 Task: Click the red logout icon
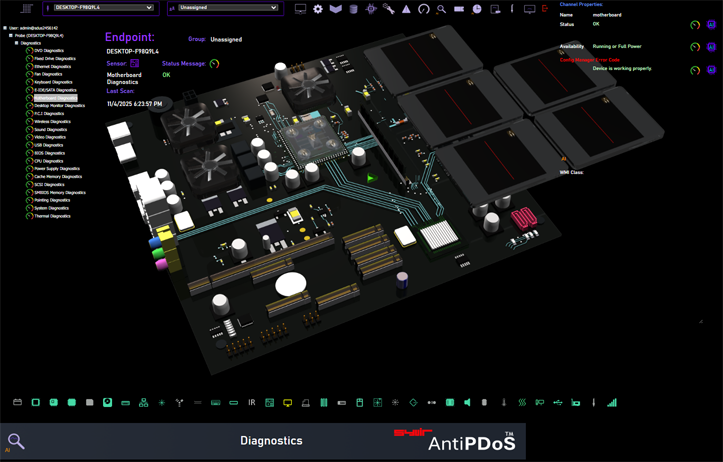[x=545, y=9]
